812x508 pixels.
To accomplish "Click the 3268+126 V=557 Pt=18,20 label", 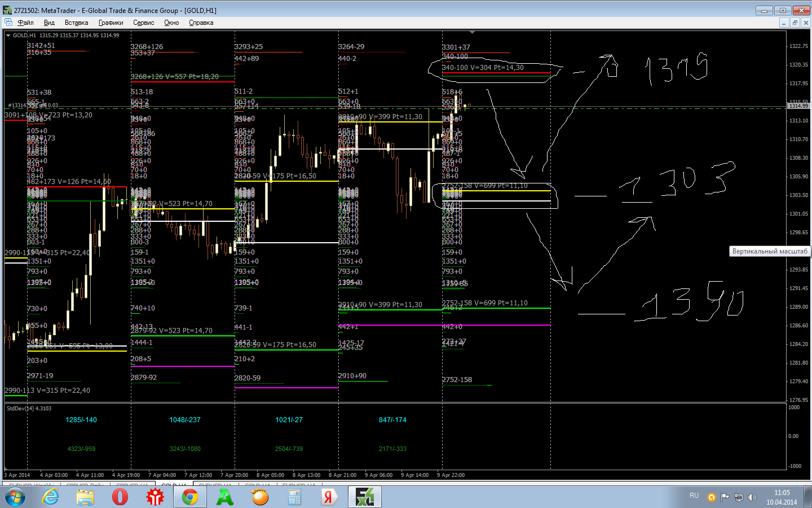I will 175,77.
